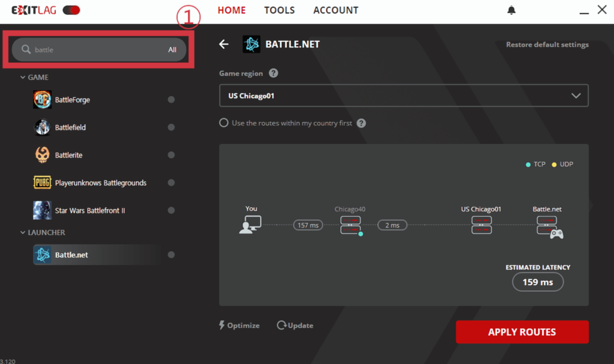Select Battle.net in the launcher list
The height and width of the screenshot is (364, 614).
click(72, 255)
